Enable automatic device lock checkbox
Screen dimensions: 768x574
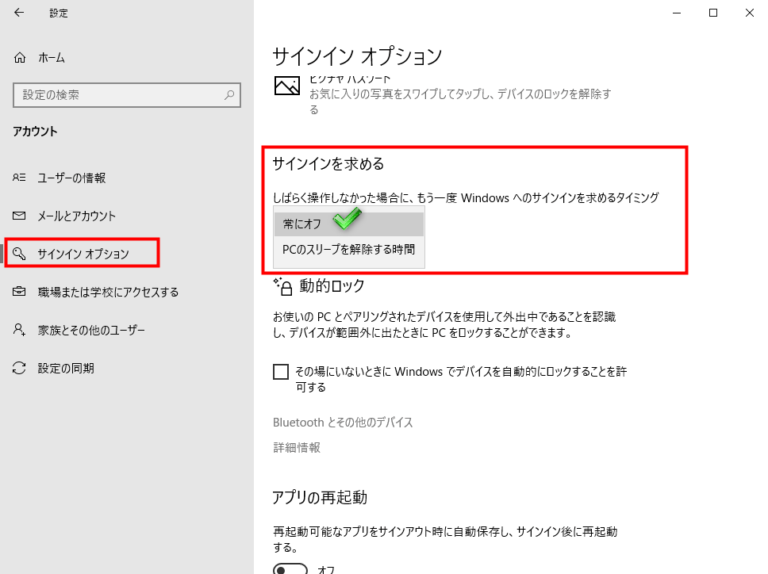[281, 372]
